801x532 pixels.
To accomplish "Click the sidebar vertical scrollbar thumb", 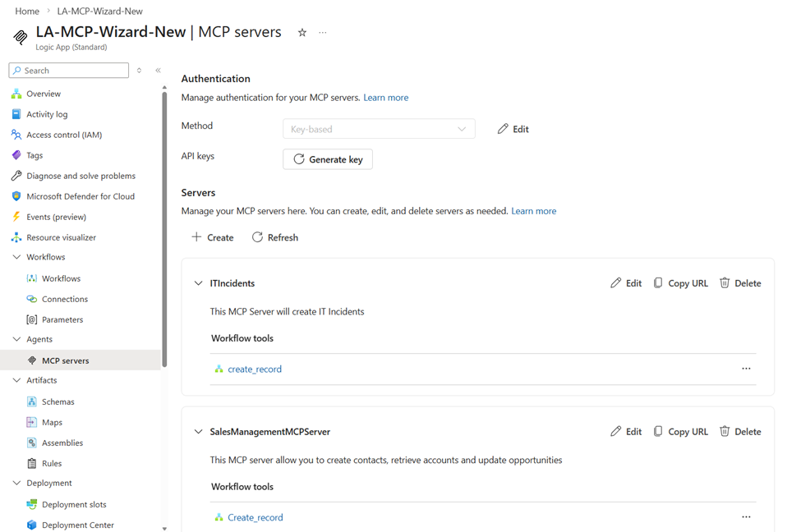I will coord(164,229).
